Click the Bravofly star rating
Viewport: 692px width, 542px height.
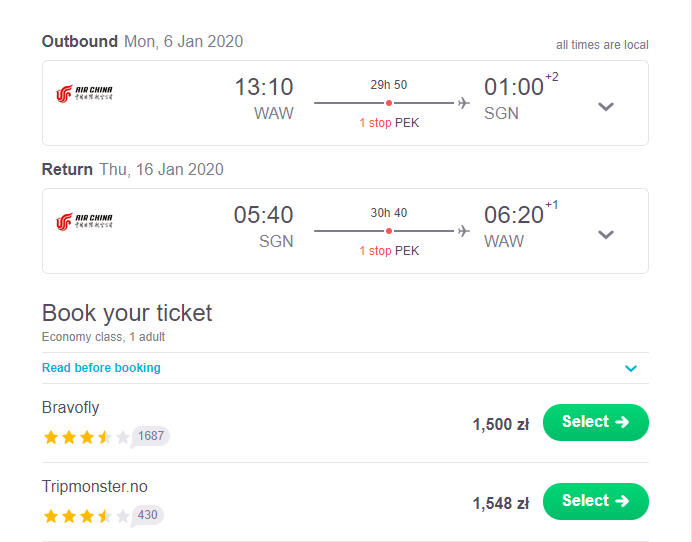click(x=86, y=437)
